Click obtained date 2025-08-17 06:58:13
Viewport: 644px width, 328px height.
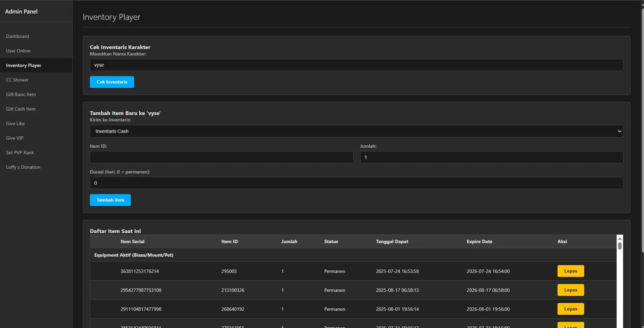[x=397, y=290]
